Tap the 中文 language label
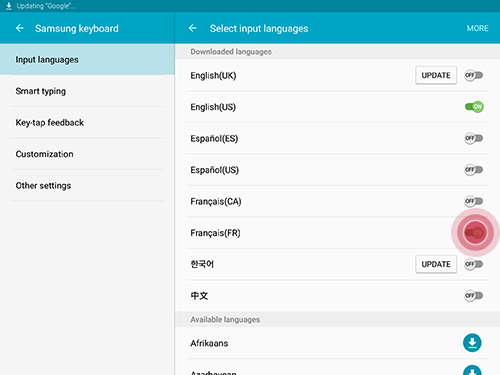Image resolution: width=500 pixels, height=375 pixels. pos(199,296)
